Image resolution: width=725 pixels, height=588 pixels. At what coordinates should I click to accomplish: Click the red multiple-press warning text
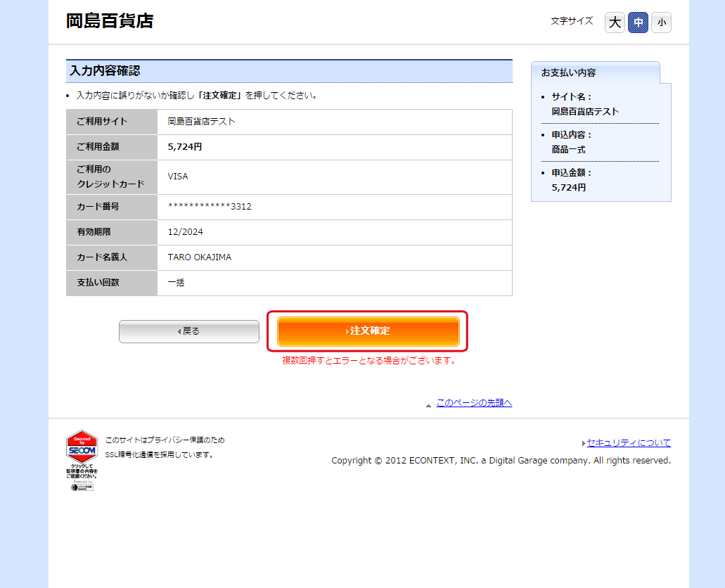[x=369, y=360]
